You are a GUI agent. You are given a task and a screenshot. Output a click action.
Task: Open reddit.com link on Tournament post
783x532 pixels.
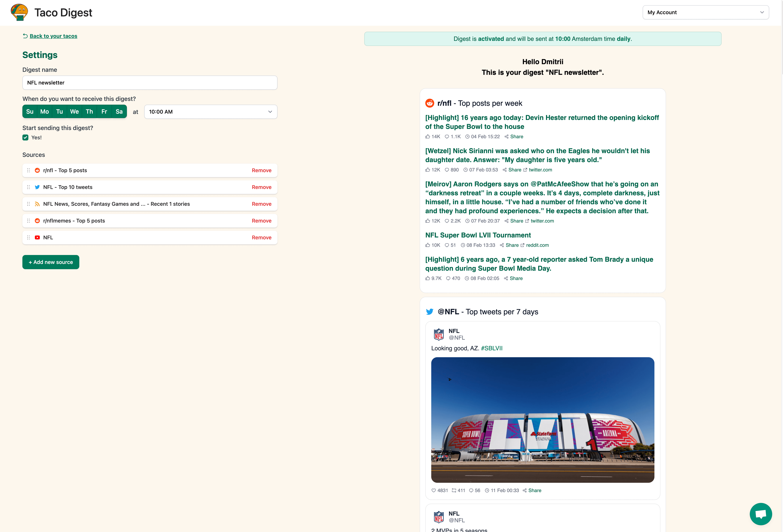(x=537, y=245)
